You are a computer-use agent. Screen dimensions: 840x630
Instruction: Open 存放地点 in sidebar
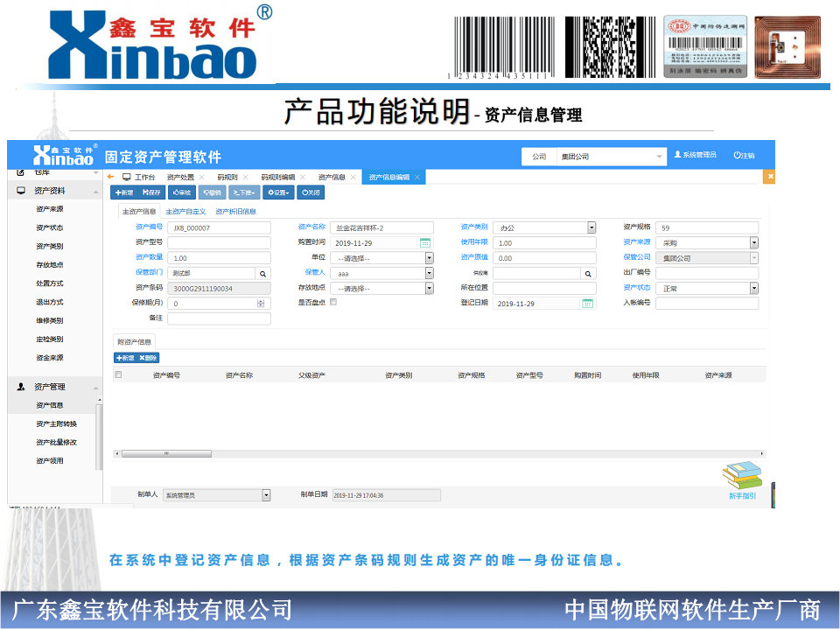[x=50, y=264]
